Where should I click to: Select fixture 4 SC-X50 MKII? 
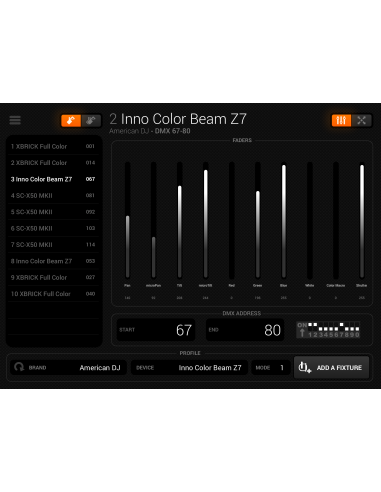53,195
